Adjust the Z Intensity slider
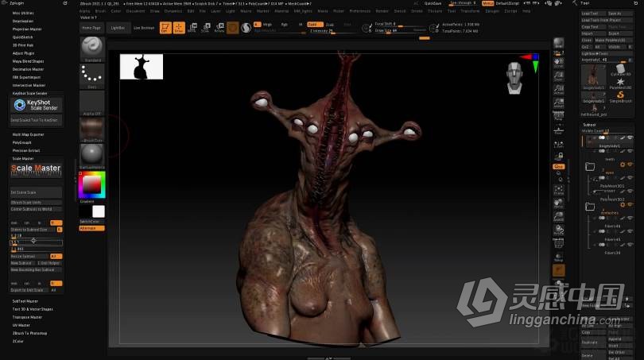 (x=320, y=31)
